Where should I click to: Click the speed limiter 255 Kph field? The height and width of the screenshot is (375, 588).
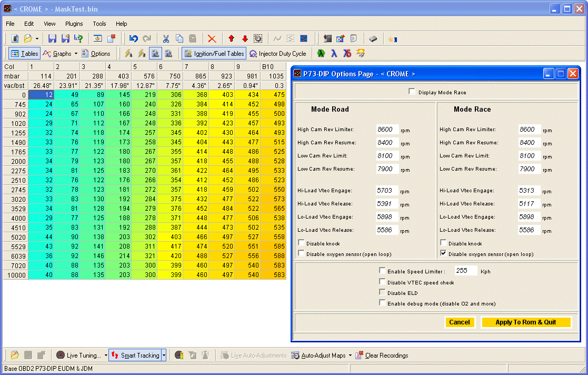(x=466, y=270)
